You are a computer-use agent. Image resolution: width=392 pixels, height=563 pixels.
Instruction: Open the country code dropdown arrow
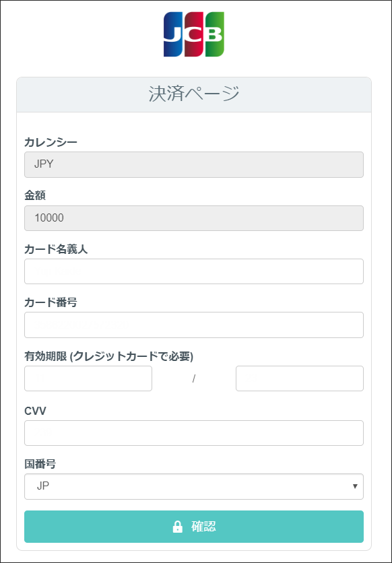click(355, 486)
